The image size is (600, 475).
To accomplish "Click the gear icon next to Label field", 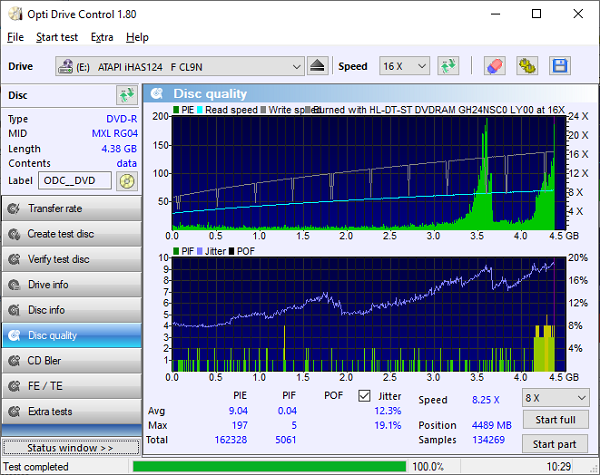I will [126, 181].
